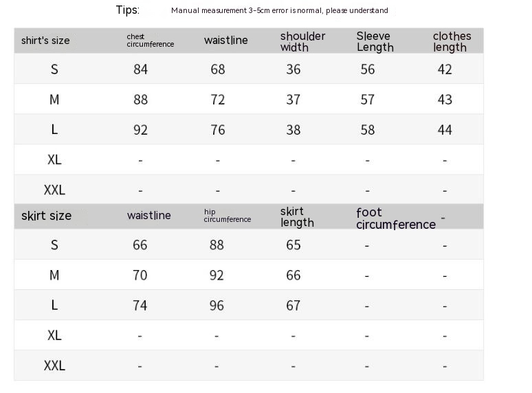Click shirt size S chest value 84
This screenshot has height=393, width=532.
(140, 69)
